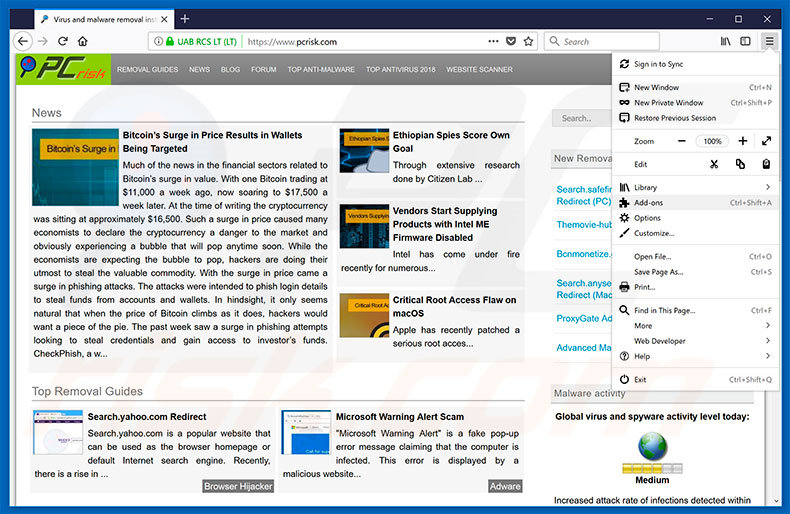Open NEWS nav item
Viewport: 790px width, 514px height.
[x=200, y=70]
